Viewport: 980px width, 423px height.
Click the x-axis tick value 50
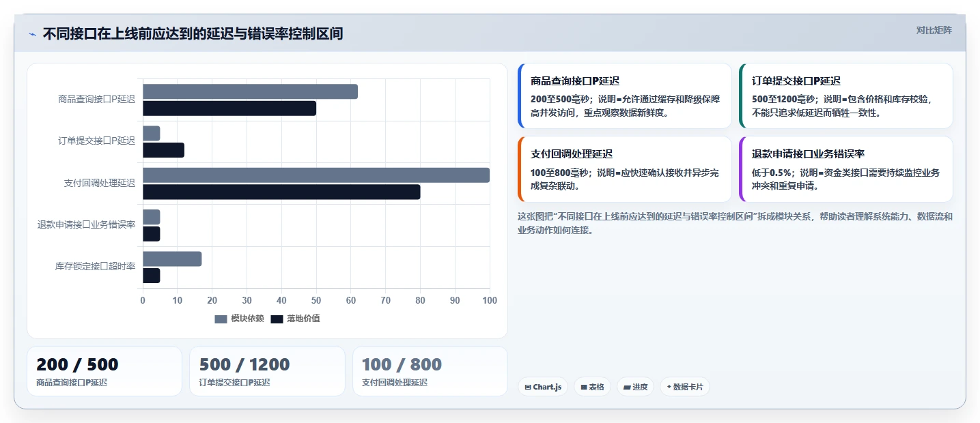click(x=316, y=300)
